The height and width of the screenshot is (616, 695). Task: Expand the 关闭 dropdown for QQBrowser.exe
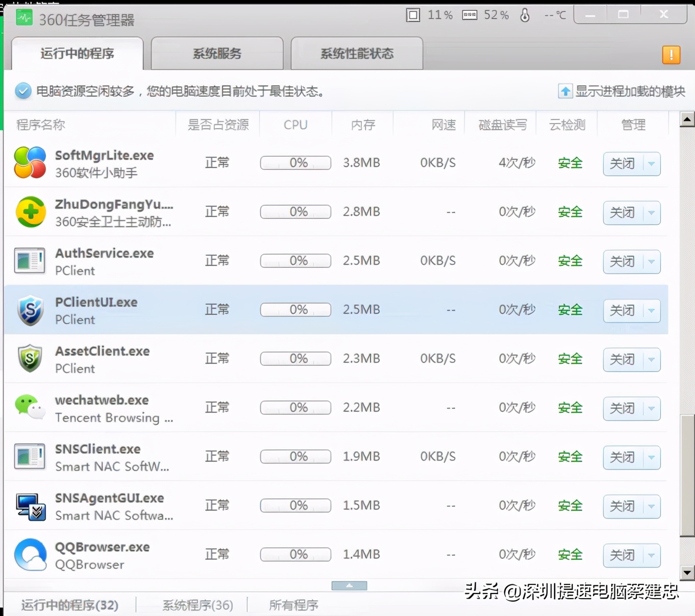(652, 555)
